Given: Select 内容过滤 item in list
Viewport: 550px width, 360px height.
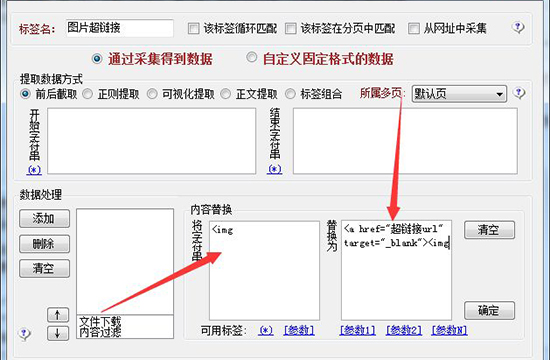Looking at the screenshot, I should coord(100,332).
